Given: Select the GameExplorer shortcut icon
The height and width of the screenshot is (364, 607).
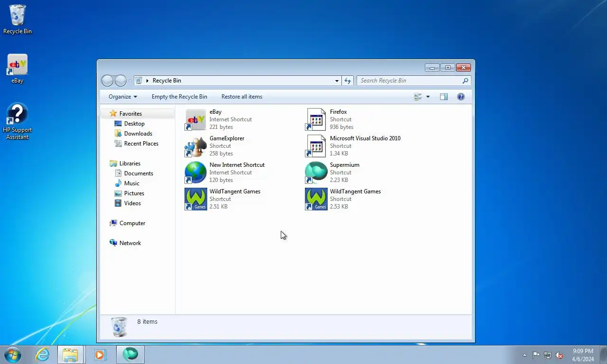Looking at the screenshot, I should 195,146.
